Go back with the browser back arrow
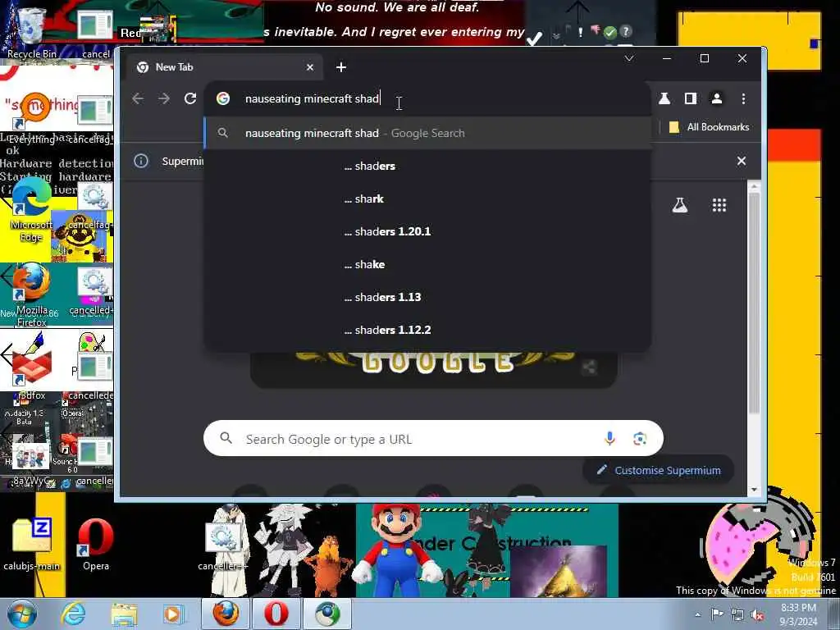 (138, 98)
